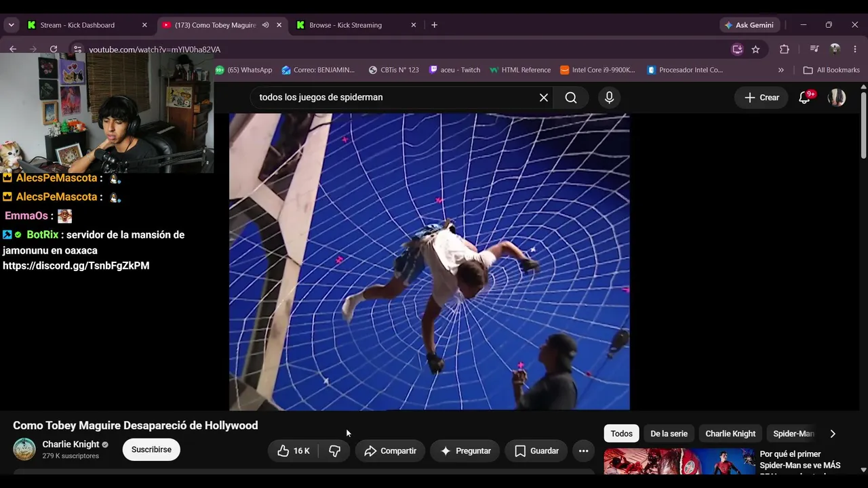Open the Correo BENJAMIN bookmark

(318, 70)
